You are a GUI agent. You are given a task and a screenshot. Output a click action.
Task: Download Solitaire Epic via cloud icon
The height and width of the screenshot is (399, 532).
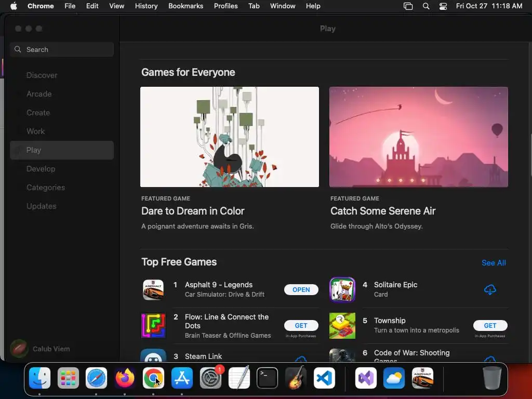[490, 290]
